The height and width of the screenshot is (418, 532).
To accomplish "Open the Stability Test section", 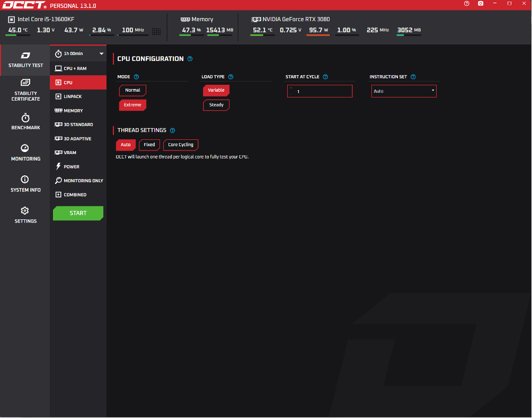I will click(25, 60).
